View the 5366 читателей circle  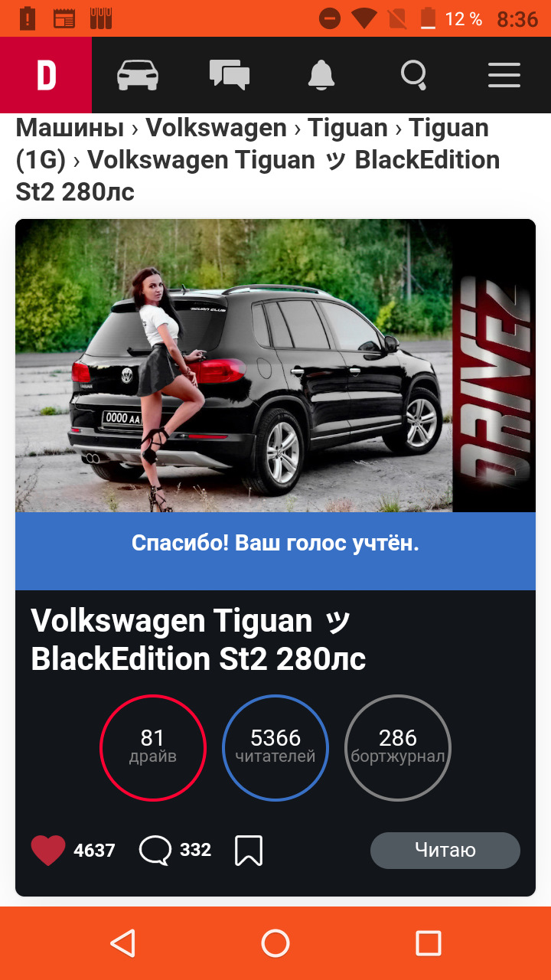275,747
